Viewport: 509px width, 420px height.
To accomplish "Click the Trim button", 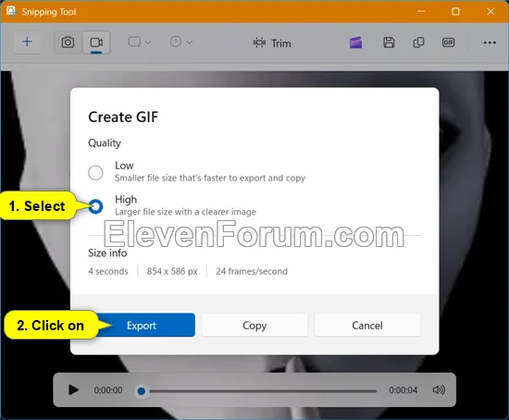I will pyautogui.click(x=272, y=43).
